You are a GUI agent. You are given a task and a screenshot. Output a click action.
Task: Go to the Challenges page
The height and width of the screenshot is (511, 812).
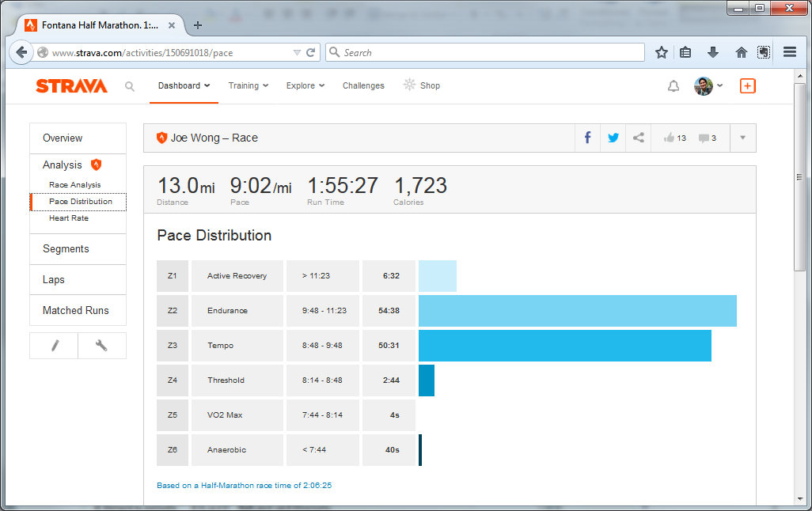363,85
